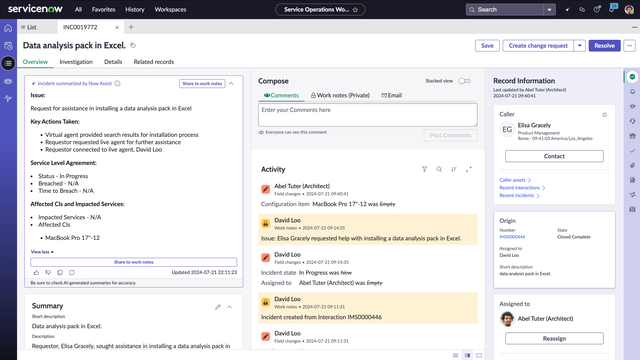
Task: Open the user avatar profile menu
Action: point(629,9)
